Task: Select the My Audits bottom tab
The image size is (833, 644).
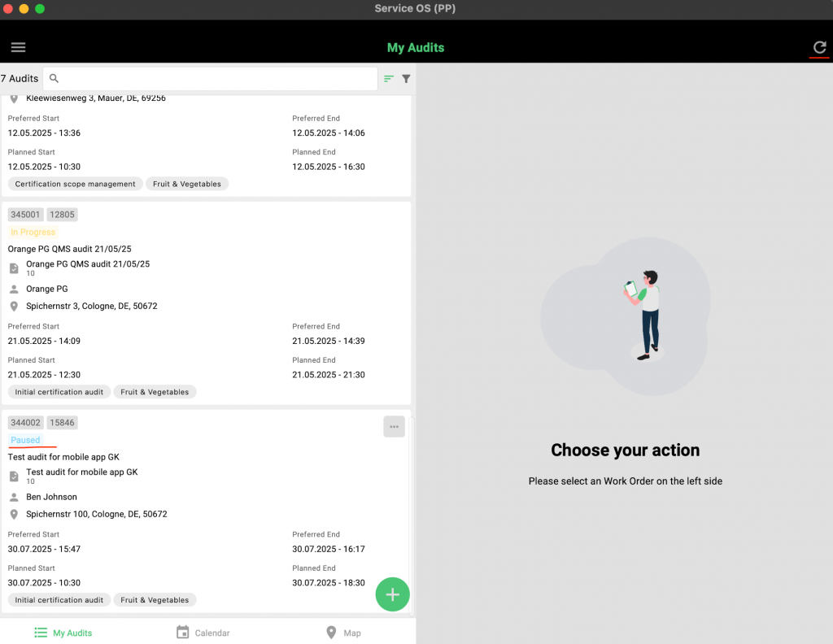Action: (x=63, y=633)
